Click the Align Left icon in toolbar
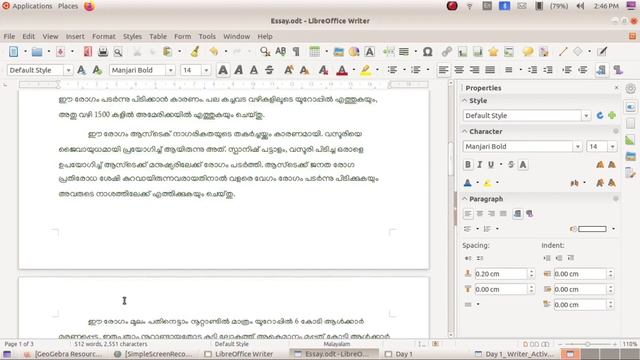The image size is (640, 360). (x=443, y=70)
